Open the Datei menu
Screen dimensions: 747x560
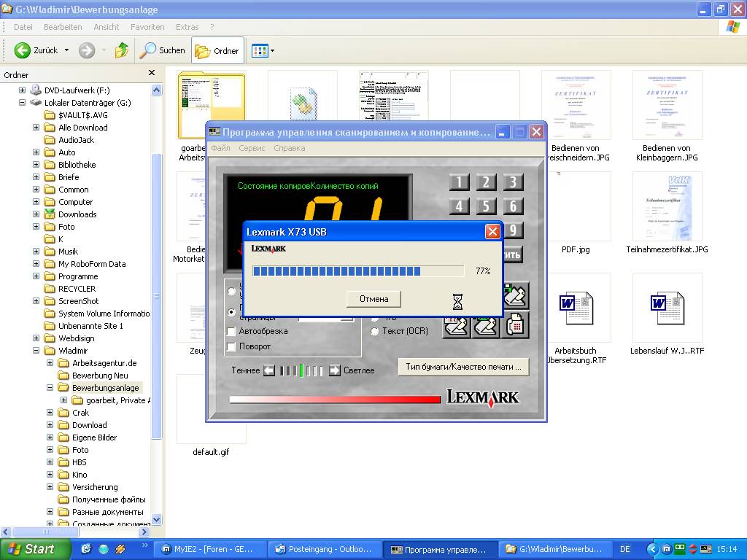23,27
